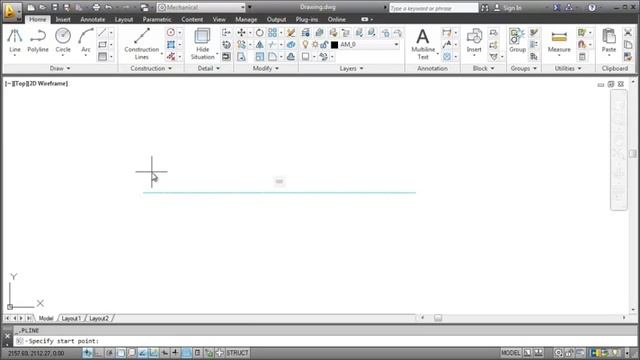This screenshot has height=360, width=640.
Task: Click the Plot printer icon in quick access
Action: click(96, 7)
